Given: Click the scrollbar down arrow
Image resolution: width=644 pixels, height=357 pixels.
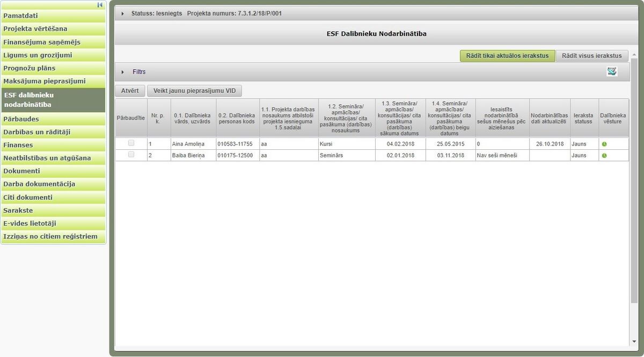Looking at the screenshot, I should 634,342.
